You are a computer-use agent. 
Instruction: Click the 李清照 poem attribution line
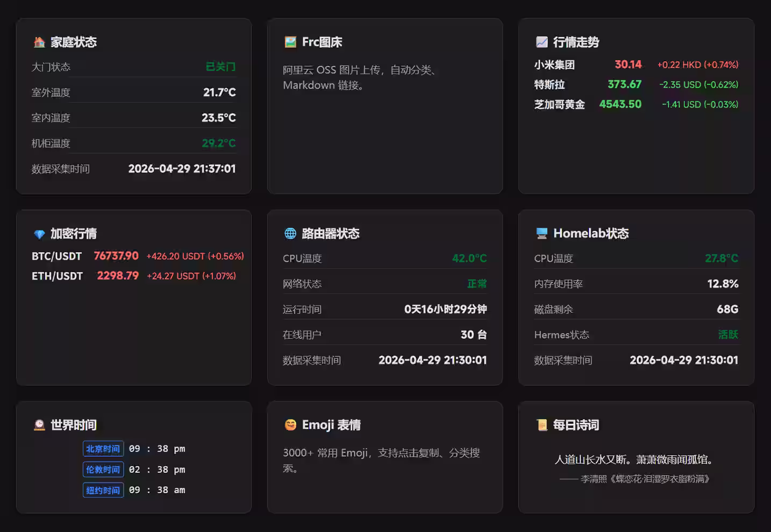click(635, 479)
